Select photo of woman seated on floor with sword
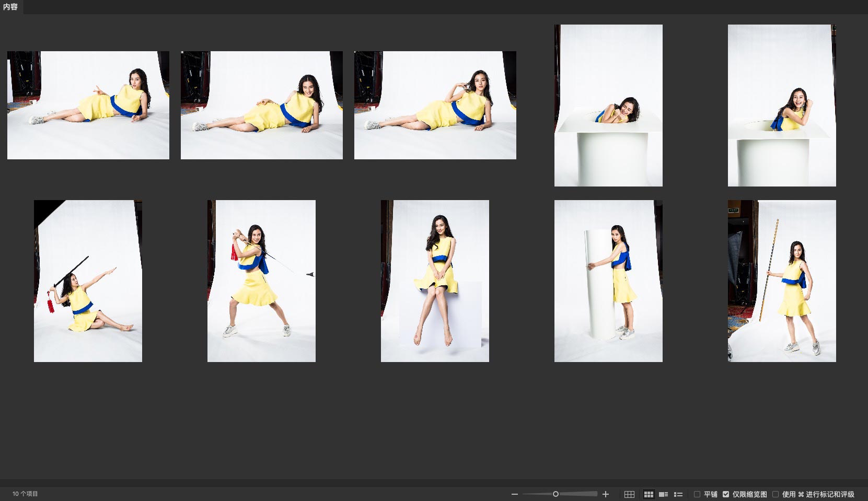This screenshot has width=868, height=501. tap(88, 281)
